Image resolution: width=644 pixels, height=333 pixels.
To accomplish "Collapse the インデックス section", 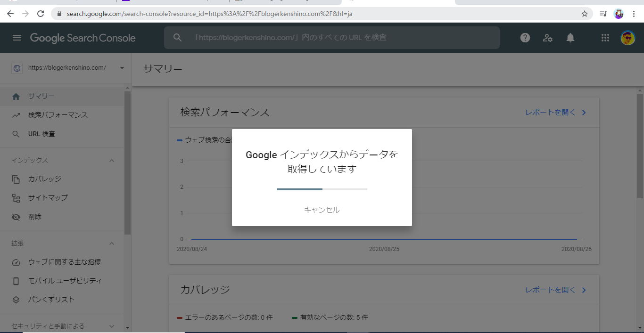I will click(x=112, y=161).
